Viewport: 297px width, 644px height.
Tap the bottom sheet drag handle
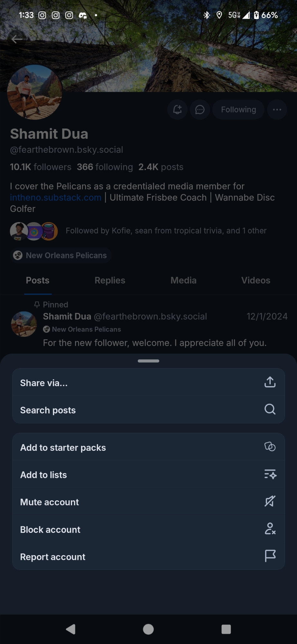pos(148,361)
